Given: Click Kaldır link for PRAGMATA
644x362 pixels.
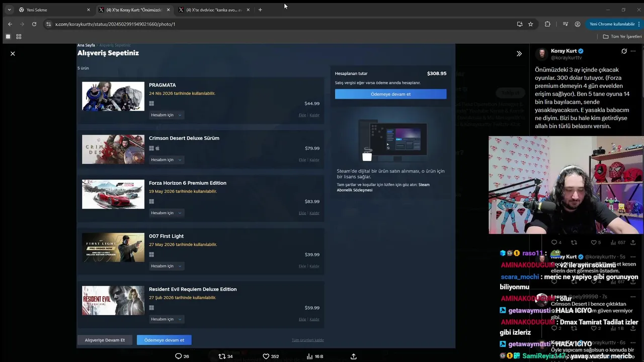Looking at the screenshot, I should click(x=314, y=115).
